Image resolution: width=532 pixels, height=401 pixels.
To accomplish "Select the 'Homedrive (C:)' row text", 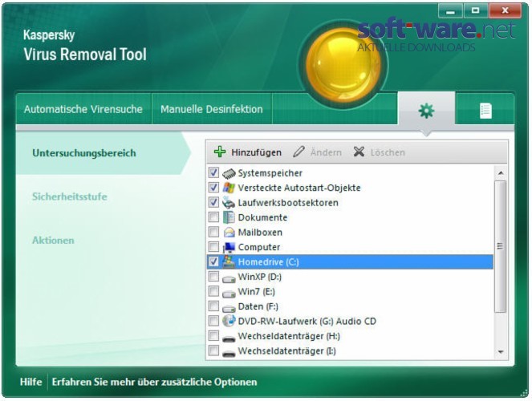I will click(268, 262).
